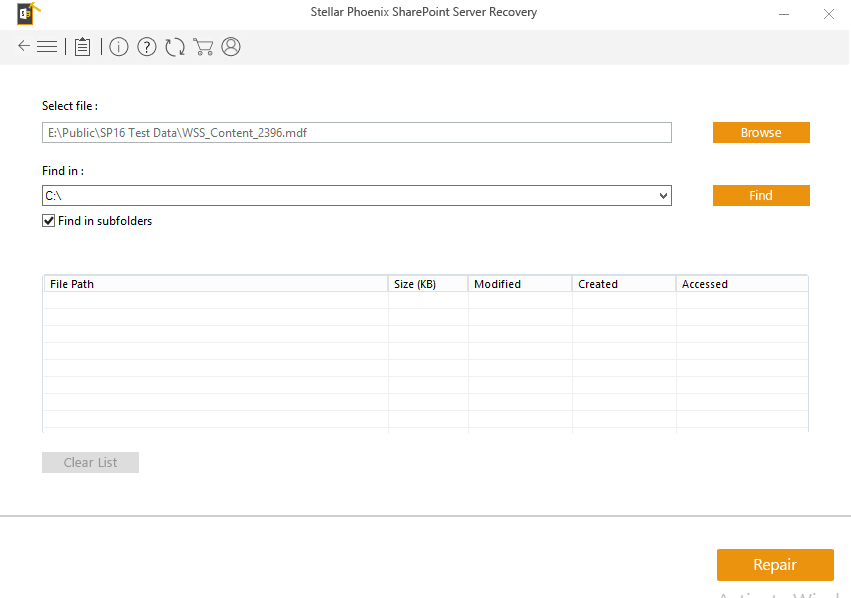
Task: Sort by Modified column header
Action: pos(520,284)
